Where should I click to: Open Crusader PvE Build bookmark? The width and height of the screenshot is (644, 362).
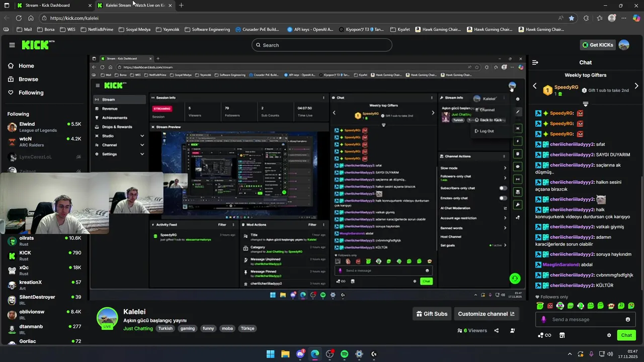click(x=257, y=30)
